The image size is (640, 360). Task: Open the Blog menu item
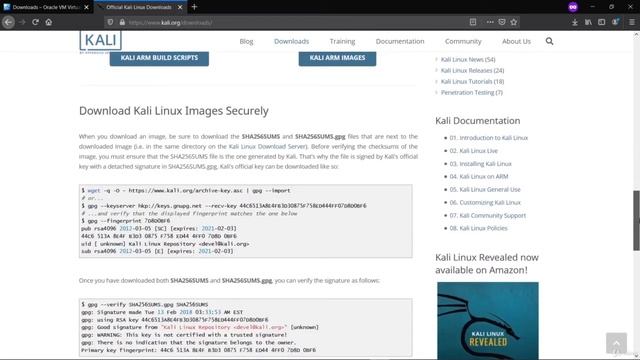point(246,41)
